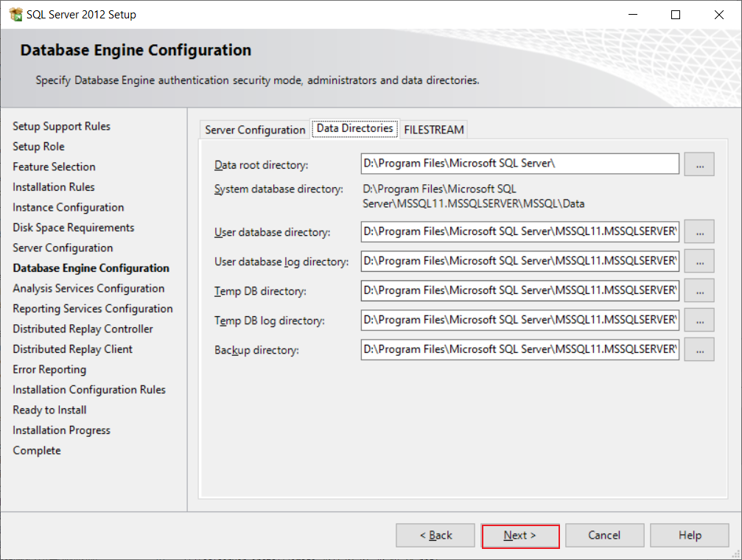Select the Disk Space Requirements step
This screenshot has width=742, height=560.
74,228
